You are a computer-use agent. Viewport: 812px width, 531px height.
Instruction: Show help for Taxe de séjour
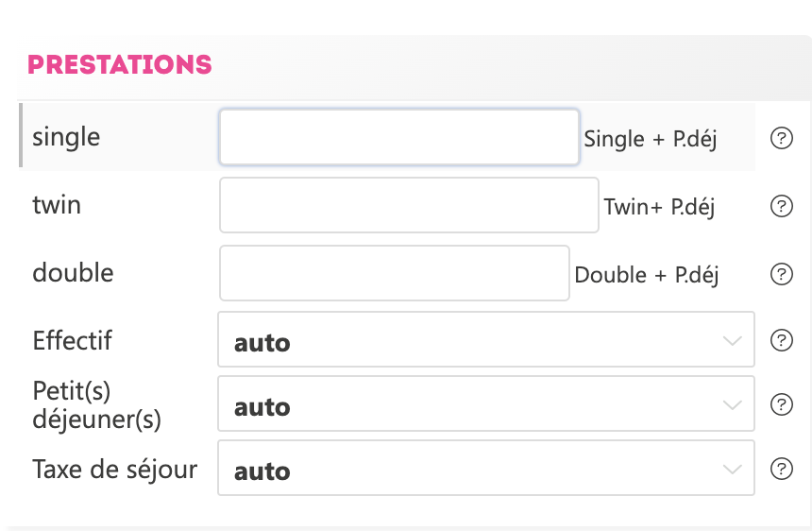781,469
